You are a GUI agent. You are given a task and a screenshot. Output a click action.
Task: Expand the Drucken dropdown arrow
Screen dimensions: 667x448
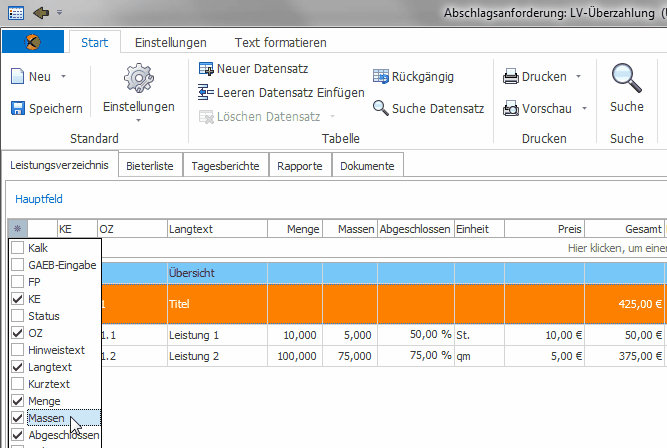[x=579, y=77]
